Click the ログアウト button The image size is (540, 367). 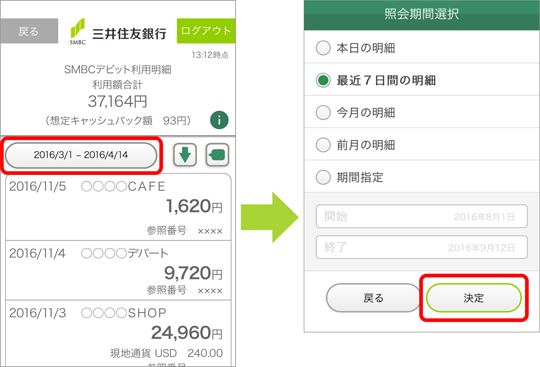pyautogui.click(x=206, y=31)
